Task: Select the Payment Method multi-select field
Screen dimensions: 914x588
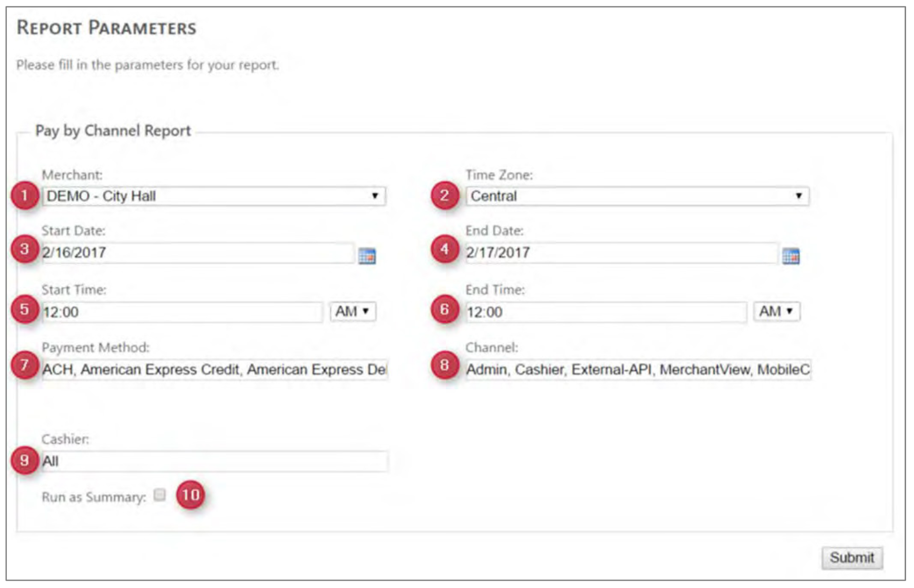Action: [x=215, y=369]
